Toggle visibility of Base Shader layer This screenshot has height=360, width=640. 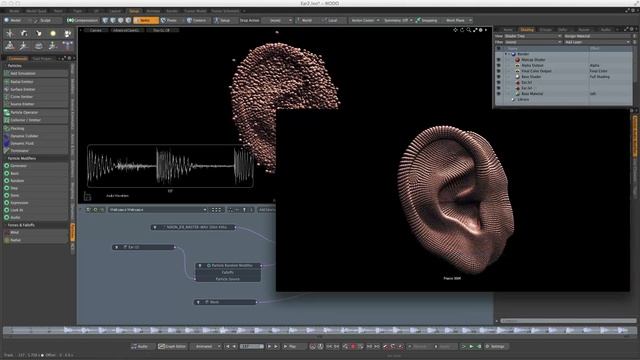tap(498, 77)
